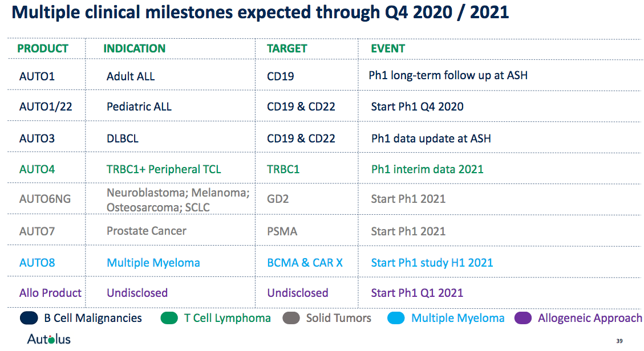Screen dimensions: 644x351
Task: Click the Multiple Myeloma blue swatch
Action: tap(396, 318)
